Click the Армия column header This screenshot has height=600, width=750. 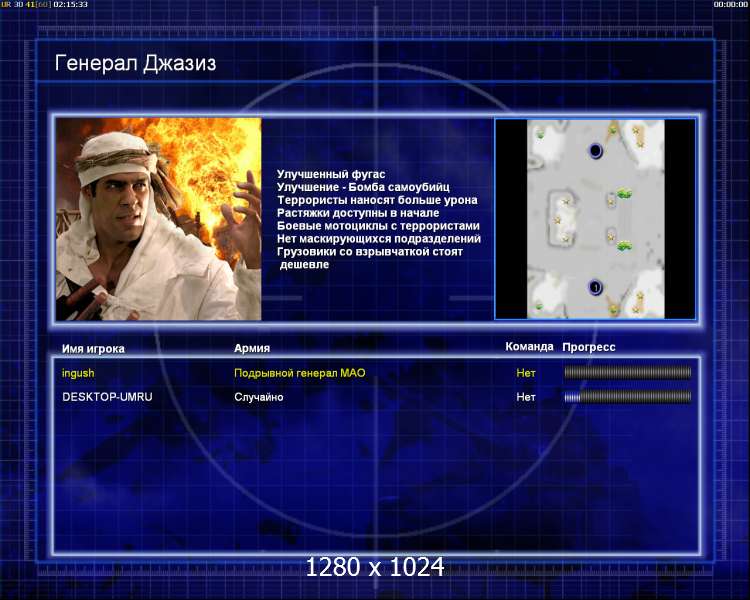click(252, 348)
